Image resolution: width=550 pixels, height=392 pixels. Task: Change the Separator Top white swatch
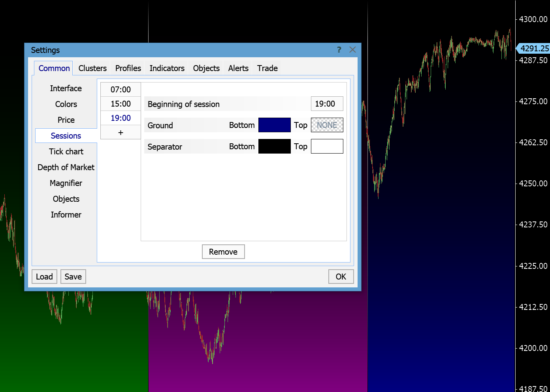click(327, 146)
